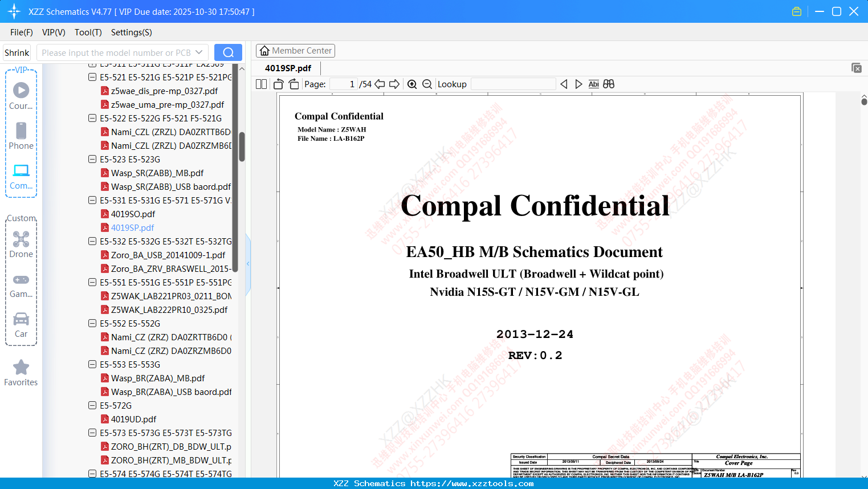Screen dimensions: 868x489
Task: Collapse the E5-522 E5-522G F5-521 node
Action: point(92,118)
